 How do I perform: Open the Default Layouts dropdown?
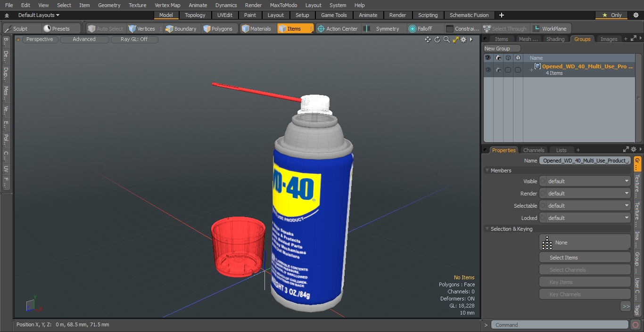pyautogui.click(x=39, y=15)
